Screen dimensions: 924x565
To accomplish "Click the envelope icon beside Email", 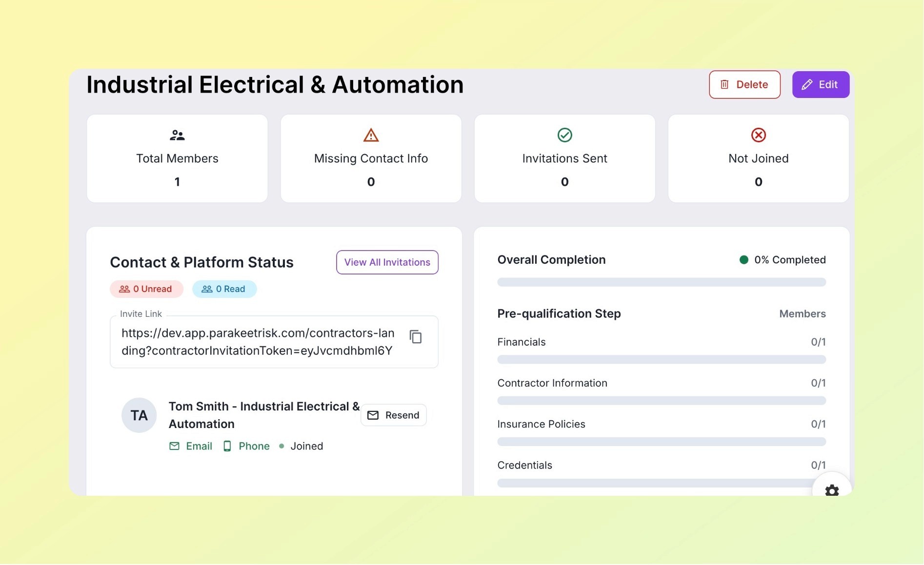I will (174, 446).
